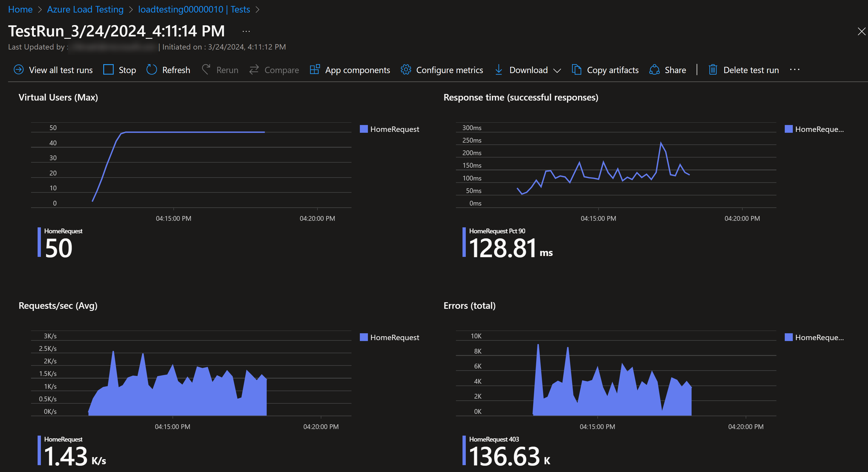The height and width of the screenshot is (472, 868).
Task: Click the Errors (total) chart title
Action: click(469, 306)
